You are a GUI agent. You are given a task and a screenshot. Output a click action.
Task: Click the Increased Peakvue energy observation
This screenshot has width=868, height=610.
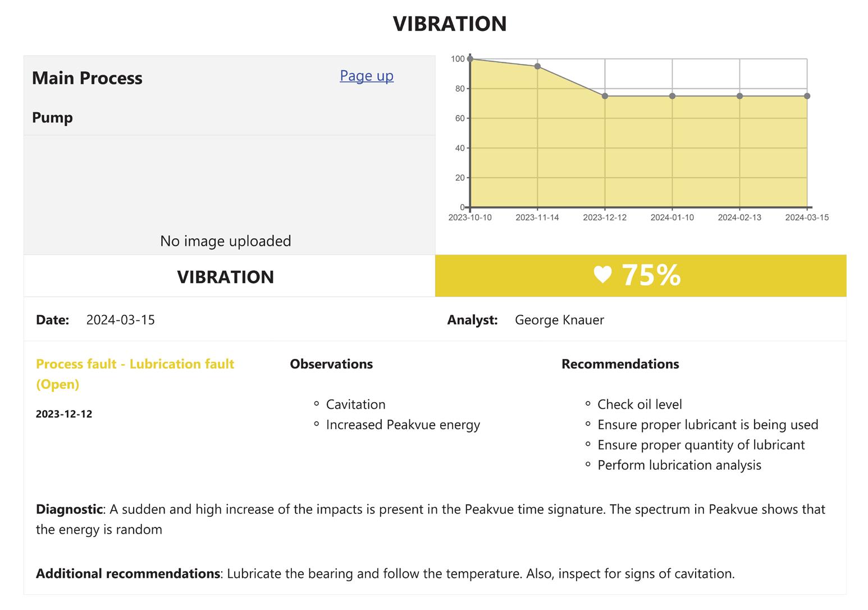(403, 425)
